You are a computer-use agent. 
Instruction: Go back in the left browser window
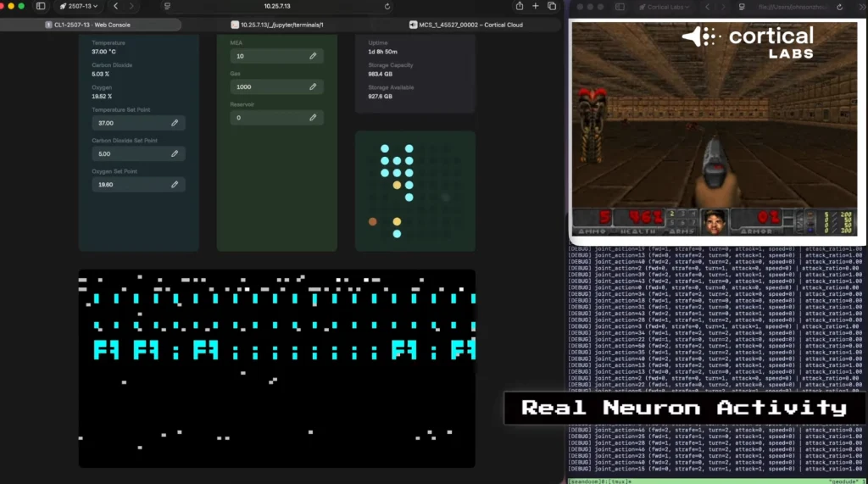(116, 6)
